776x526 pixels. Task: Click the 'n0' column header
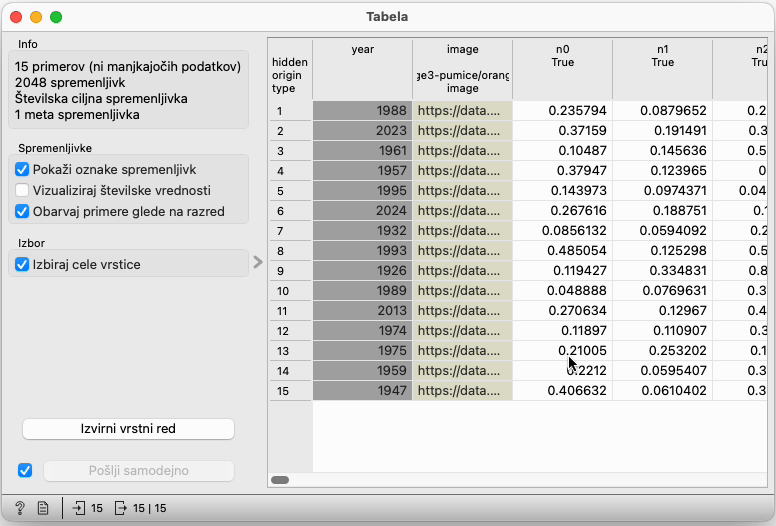pos(562,55)
